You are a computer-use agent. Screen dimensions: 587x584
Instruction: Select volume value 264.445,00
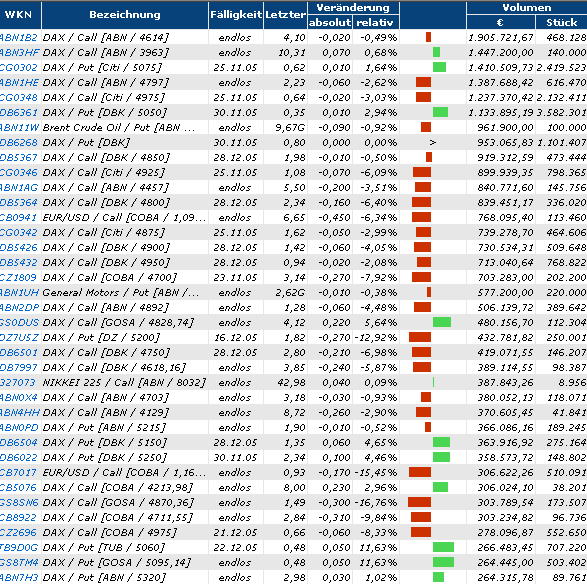coord(505,562)
